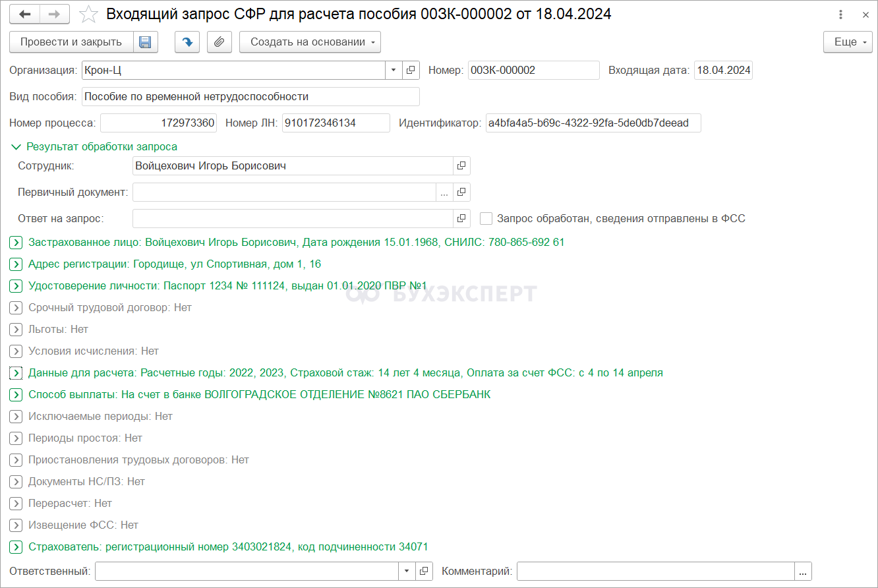Add document to favorites with star icon
The image size is (878, 588).
click(x=88, y=14)
